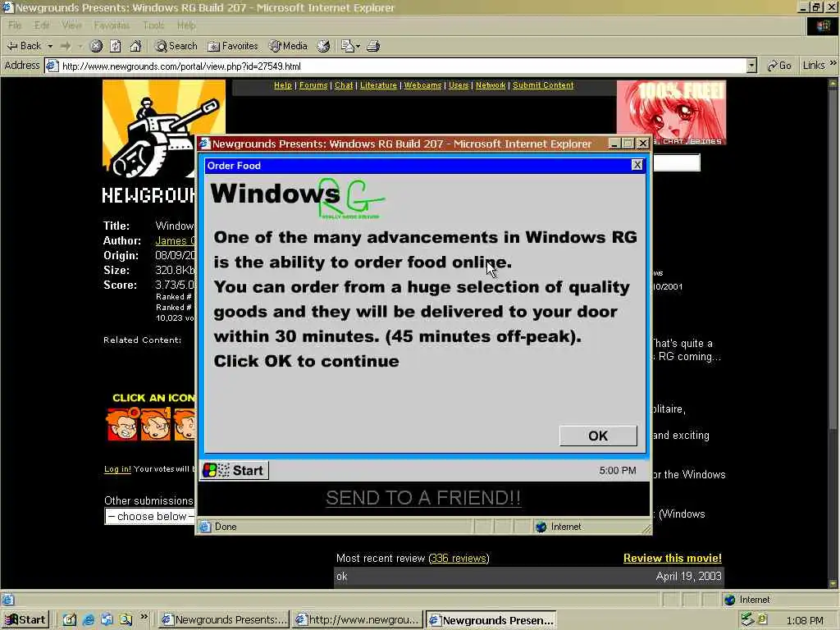Click the Print icon in toolbar
This screenshot has width=840, height=630.
coord(373,46)
